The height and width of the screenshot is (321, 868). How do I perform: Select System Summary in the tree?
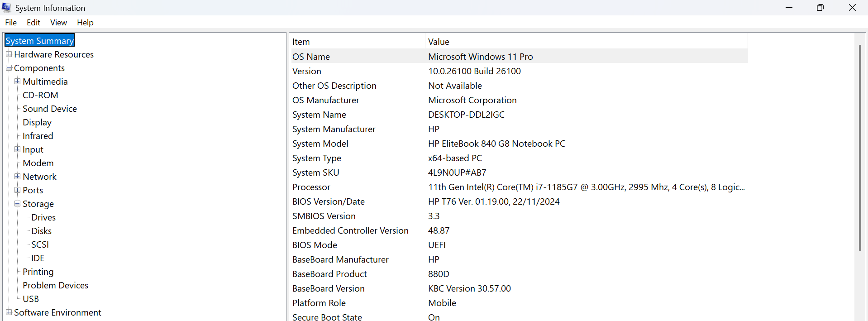(x=39, y=41)
